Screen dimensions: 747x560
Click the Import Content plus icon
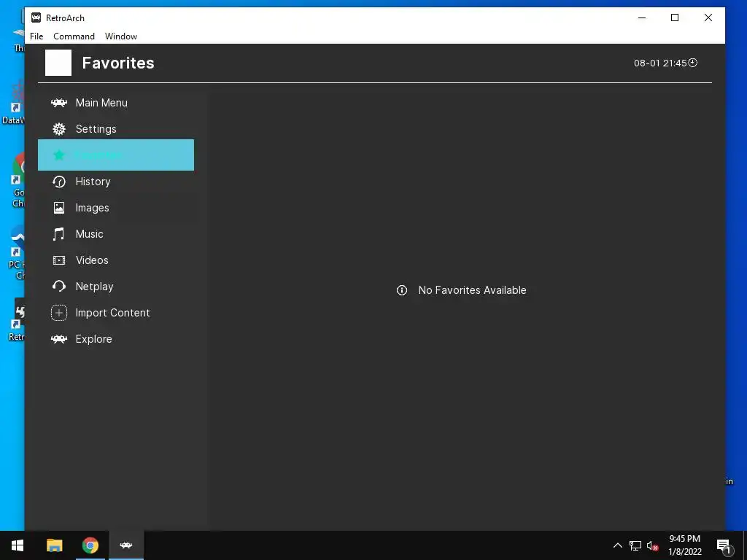pyautogui.click(x=59, y=313)
